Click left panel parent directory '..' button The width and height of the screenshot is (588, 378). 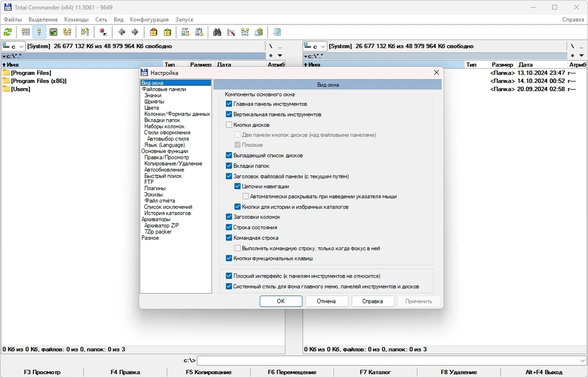point(280,46)
